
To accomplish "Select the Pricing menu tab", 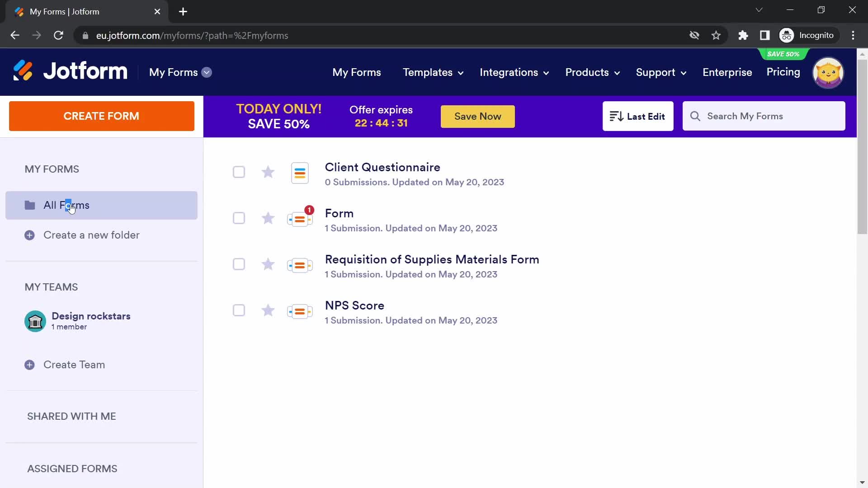I will point(784,72).
